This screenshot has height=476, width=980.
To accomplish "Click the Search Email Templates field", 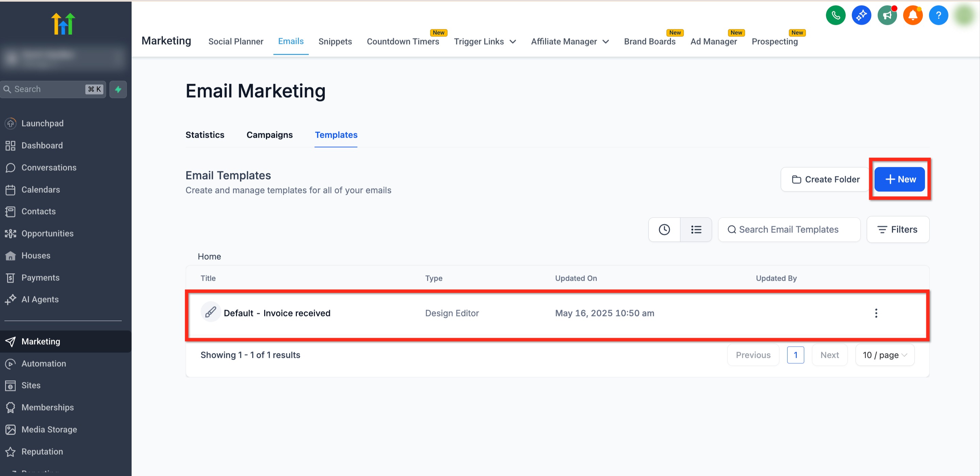I will (789, 230).
